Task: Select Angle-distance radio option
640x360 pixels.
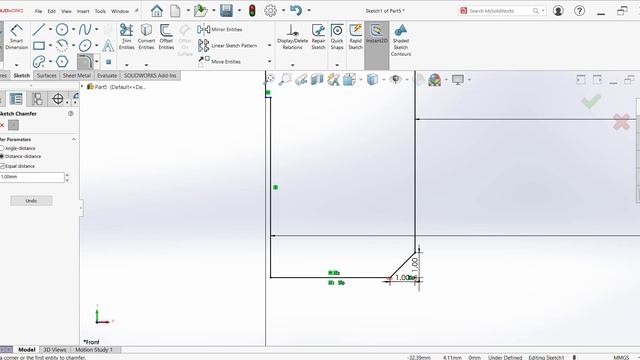Action: coord(18,148)
